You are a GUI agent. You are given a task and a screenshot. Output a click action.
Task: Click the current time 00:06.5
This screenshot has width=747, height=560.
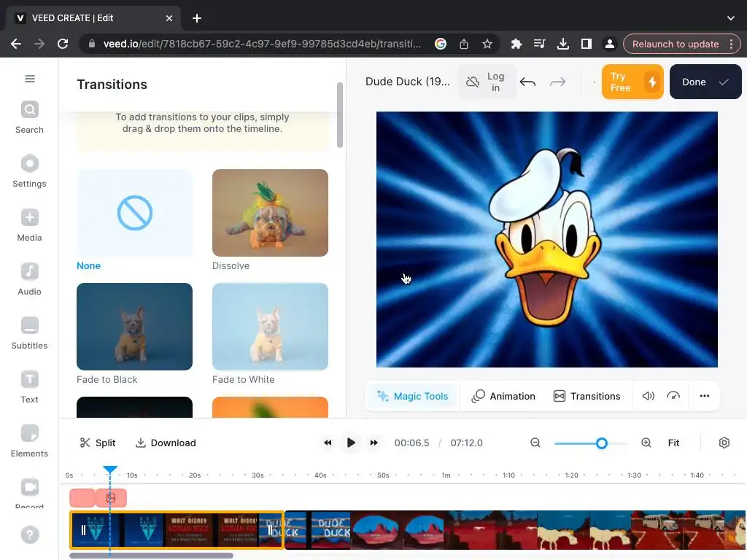[x=411, y=443]
